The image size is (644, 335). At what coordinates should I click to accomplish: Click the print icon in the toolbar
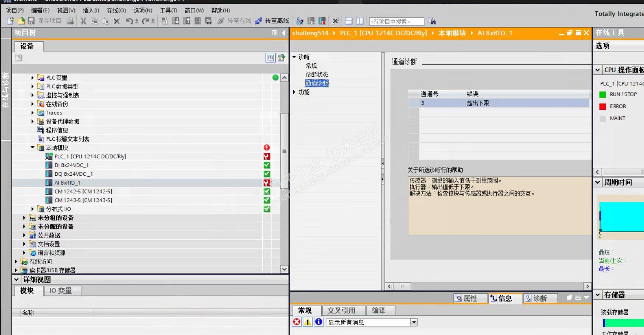pos(70,21)
